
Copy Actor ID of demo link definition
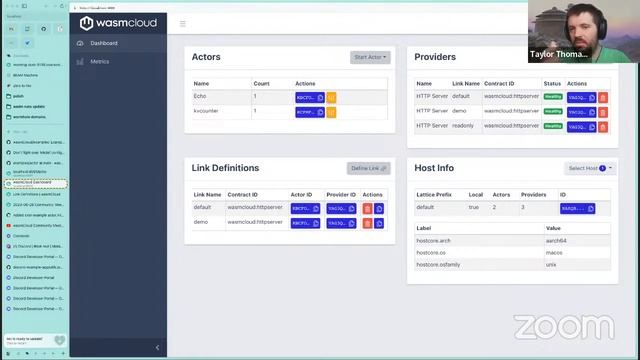(x=305, y=223)
